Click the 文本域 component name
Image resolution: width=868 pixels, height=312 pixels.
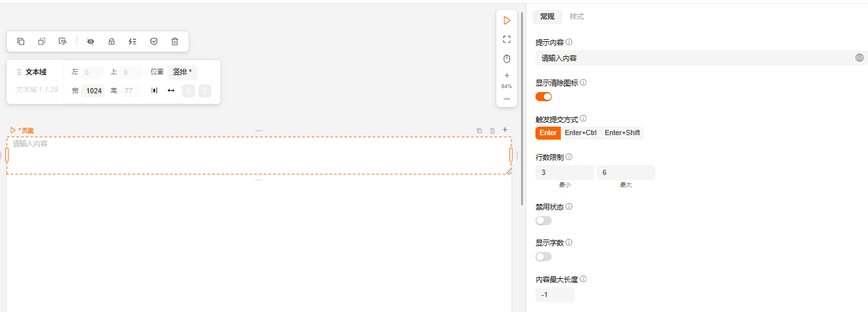click(36, 72)
